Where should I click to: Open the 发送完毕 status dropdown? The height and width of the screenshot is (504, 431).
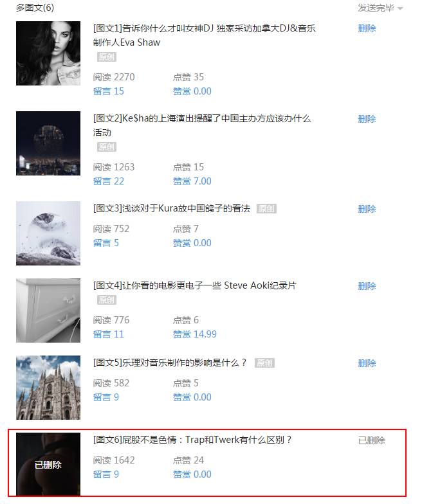(x=380, y=8)
